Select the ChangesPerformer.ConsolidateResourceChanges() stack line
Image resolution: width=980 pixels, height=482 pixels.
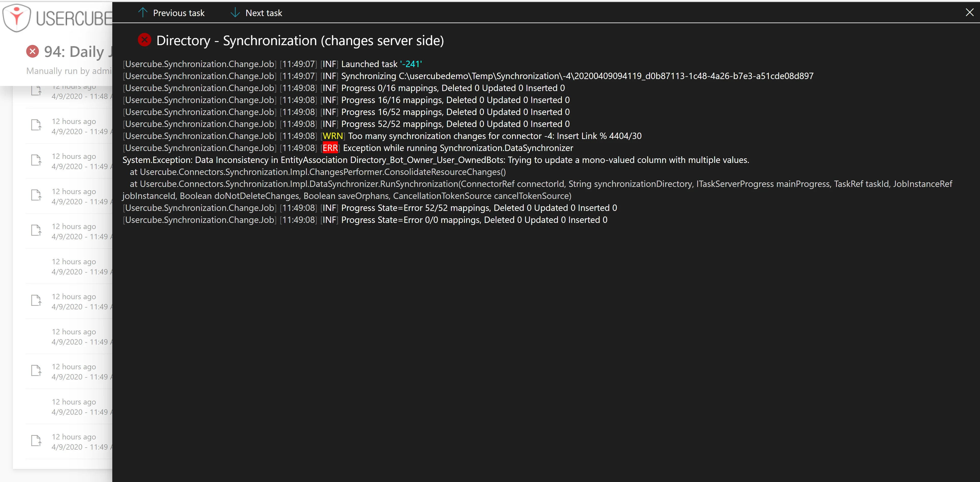(318, 172)
